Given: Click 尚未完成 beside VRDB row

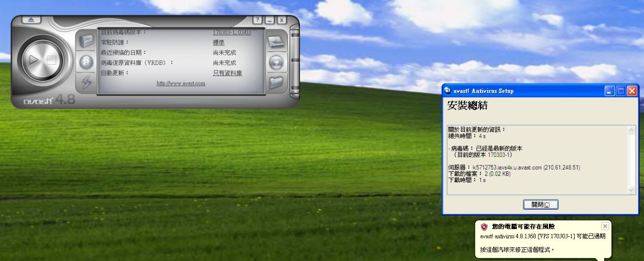Looking at the screenshot, I should coord(224,63).
